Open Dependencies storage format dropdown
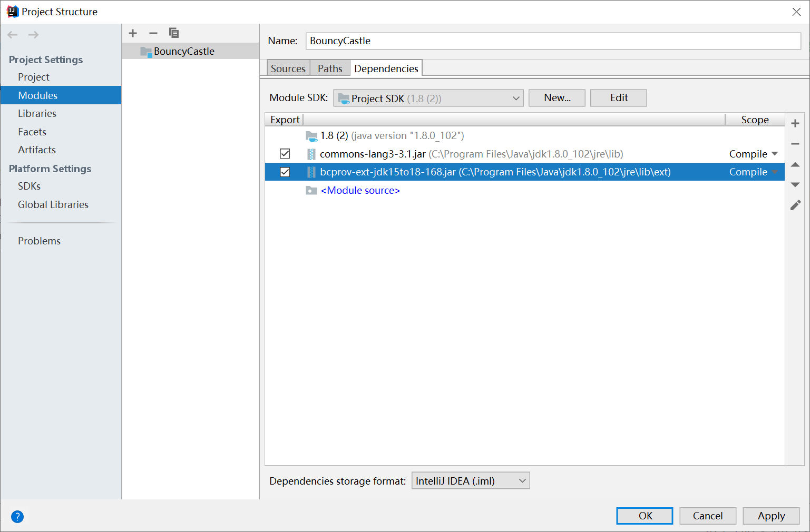The width and height of the screenshot is (810, 532). [x=471, y=481]
